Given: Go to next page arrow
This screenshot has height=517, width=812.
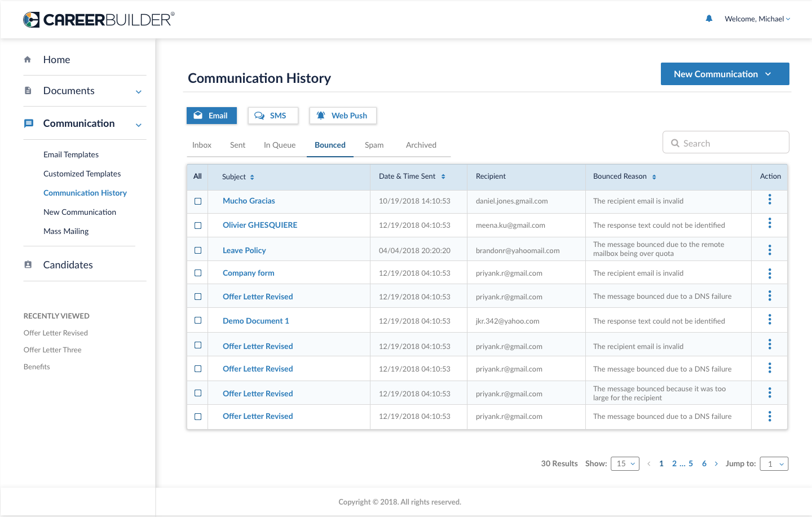Looking at the screenshot, I should point(716,463).
